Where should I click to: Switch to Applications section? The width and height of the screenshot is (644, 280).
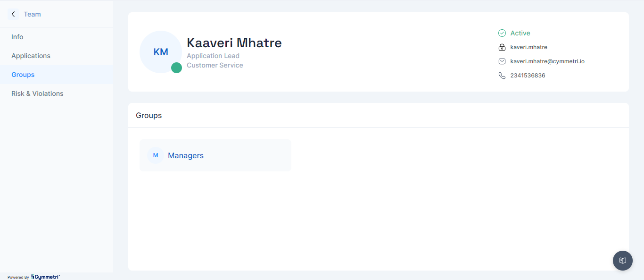[x=31, y=56]
